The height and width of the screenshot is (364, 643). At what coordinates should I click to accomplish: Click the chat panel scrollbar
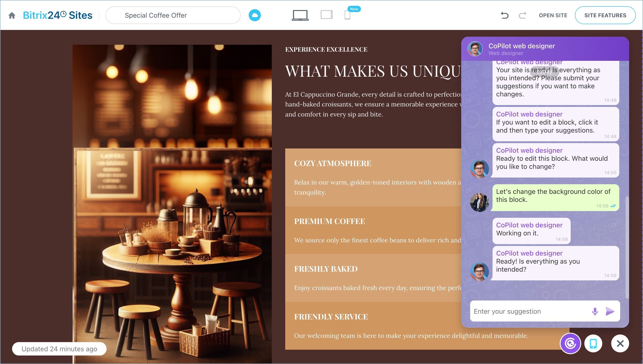coord(627,248)
